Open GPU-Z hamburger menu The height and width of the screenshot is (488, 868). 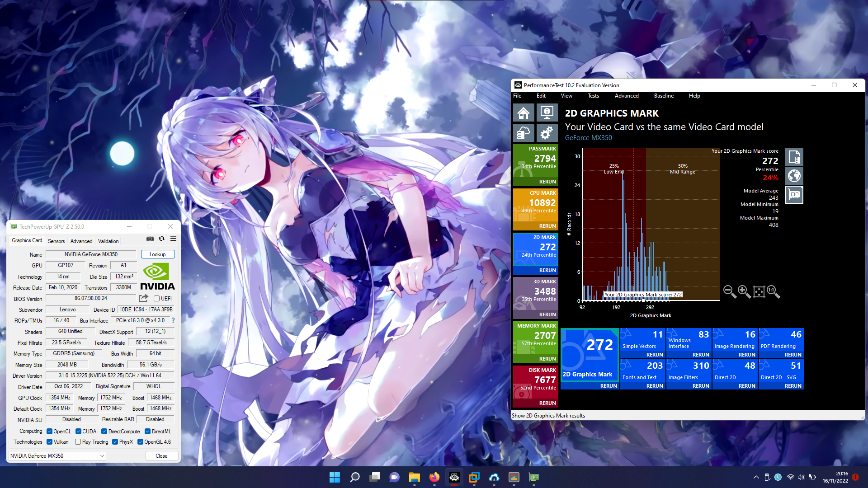pos(173,239)
